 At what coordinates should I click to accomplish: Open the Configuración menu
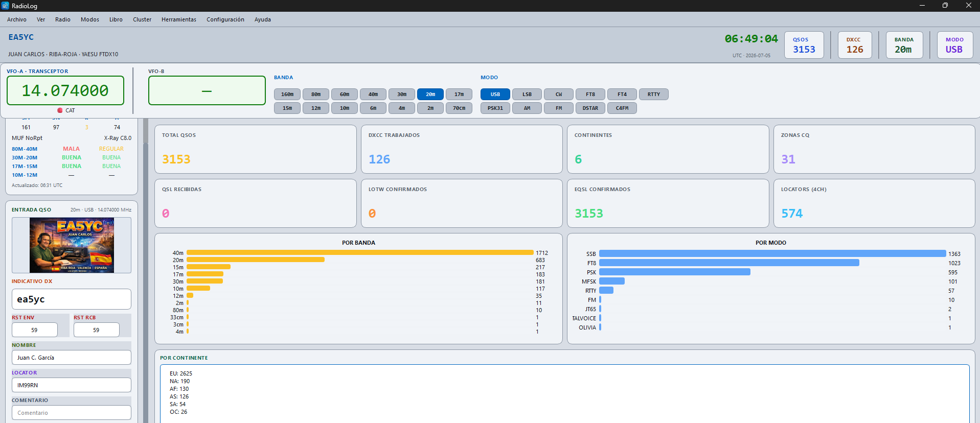coord(225,19)
